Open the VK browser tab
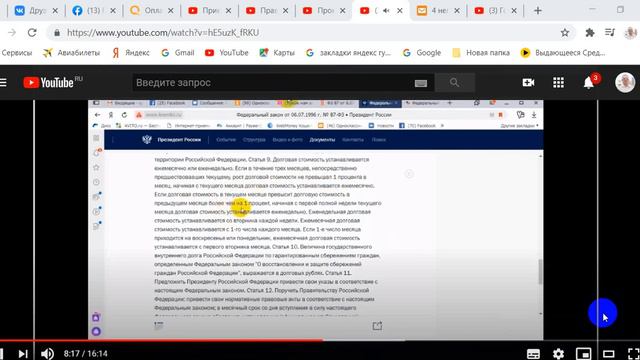 point(31,11)
